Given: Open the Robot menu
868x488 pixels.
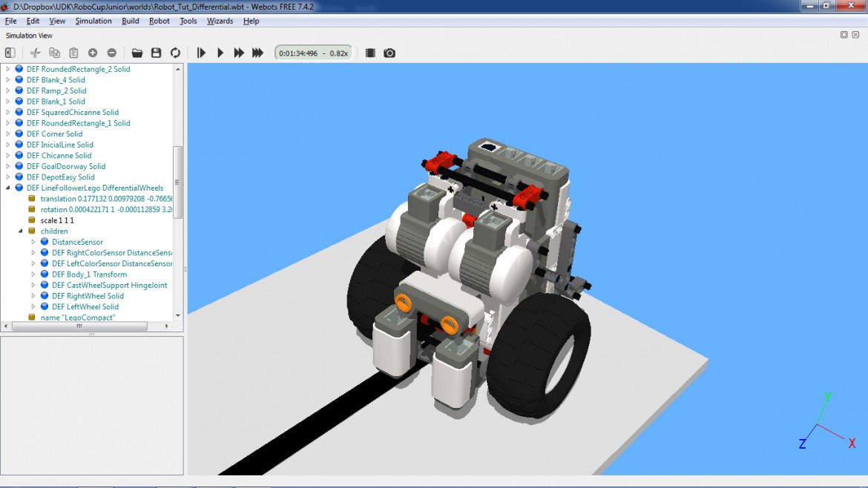Looking at the screenshot, I should pyautogui.click(x=159, y=21).
